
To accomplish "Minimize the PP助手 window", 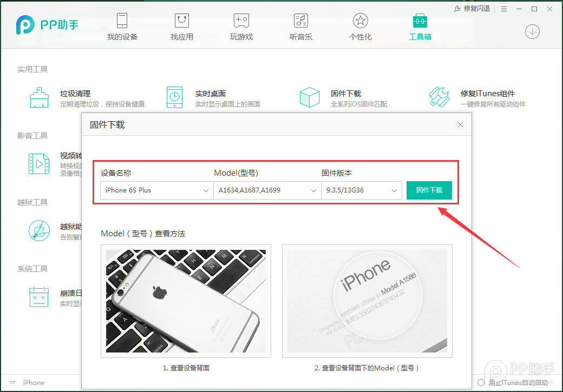I will tap(519, 9).
